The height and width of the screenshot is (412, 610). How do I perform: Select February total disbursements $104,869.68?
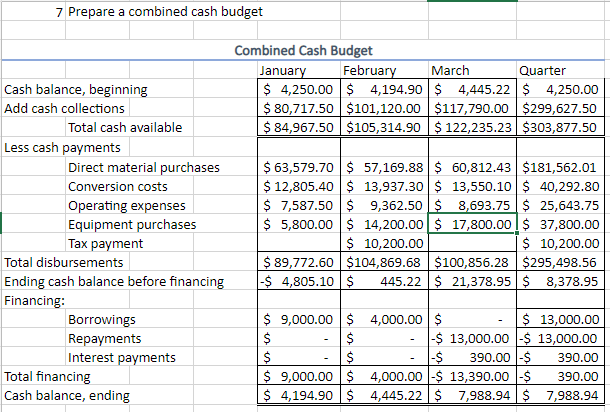pos(384,263)
